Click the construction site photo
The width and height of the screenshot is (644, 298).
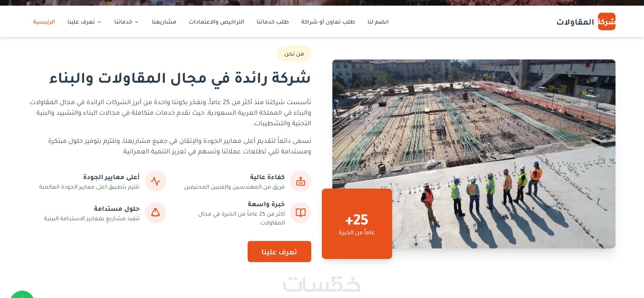click(x=474, y=154)
